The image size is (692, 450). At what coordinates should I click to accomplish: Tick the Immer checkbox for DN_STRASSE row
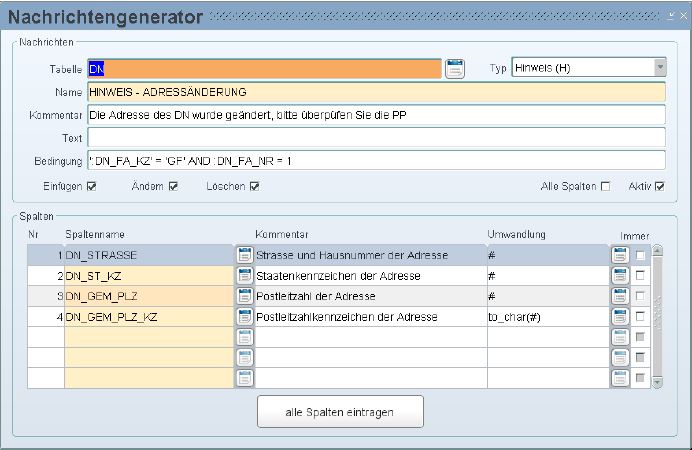[x=641, y=255]
